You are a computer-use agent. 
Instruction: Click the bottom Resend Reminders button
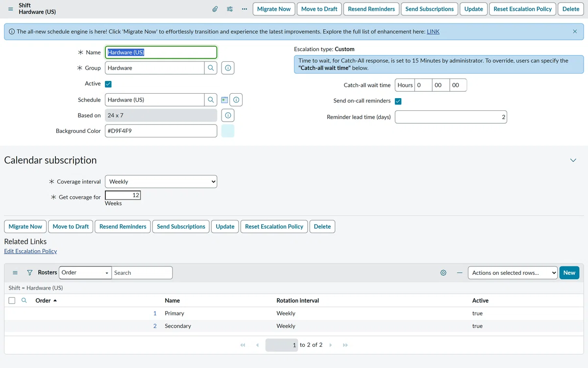pos(123,227)
